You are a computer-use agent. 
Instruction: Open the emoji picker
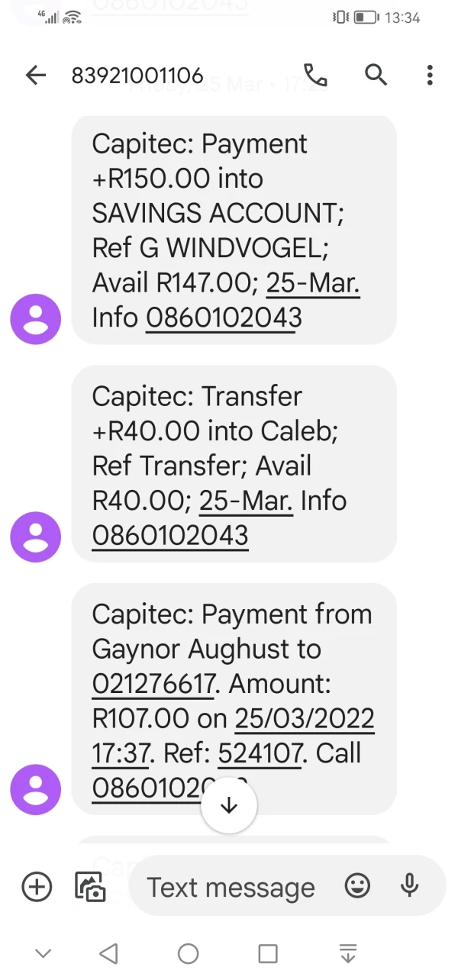tap(357, 885)
